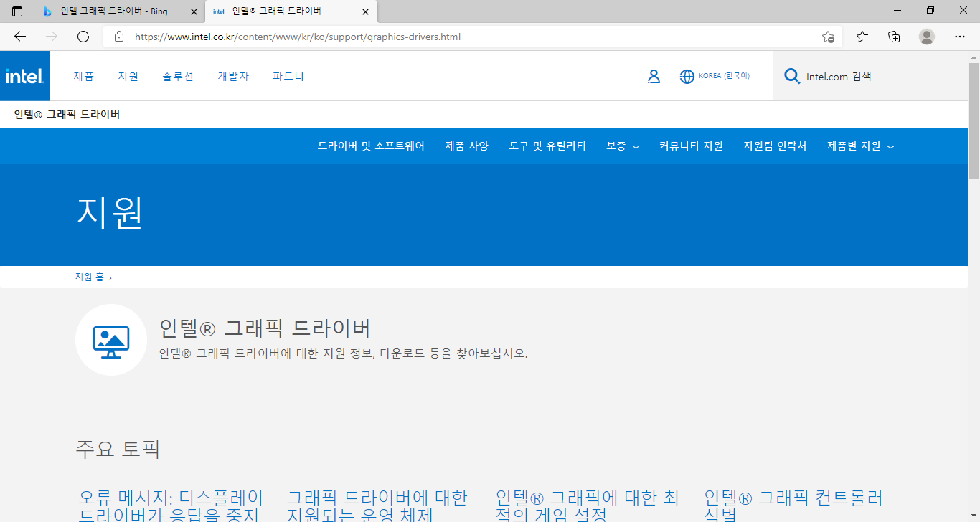Reload the page with refresh icon
The image size is (980, 522).
(x=83, y=37)
